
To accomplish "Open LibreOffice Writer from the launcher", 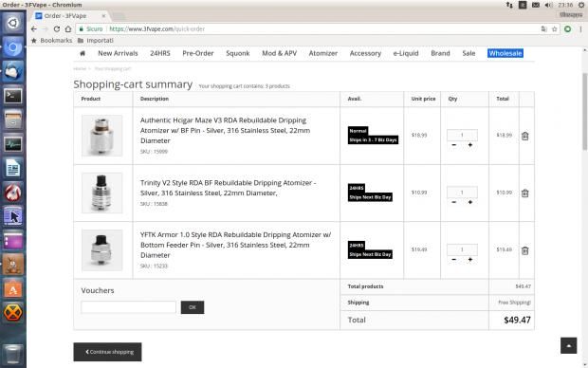I will 13,168.
